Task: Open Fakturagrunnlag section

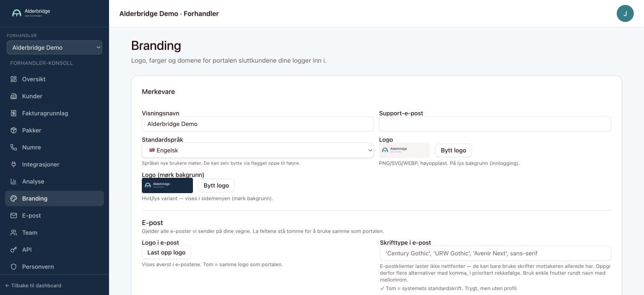Action: coord(55,113)
